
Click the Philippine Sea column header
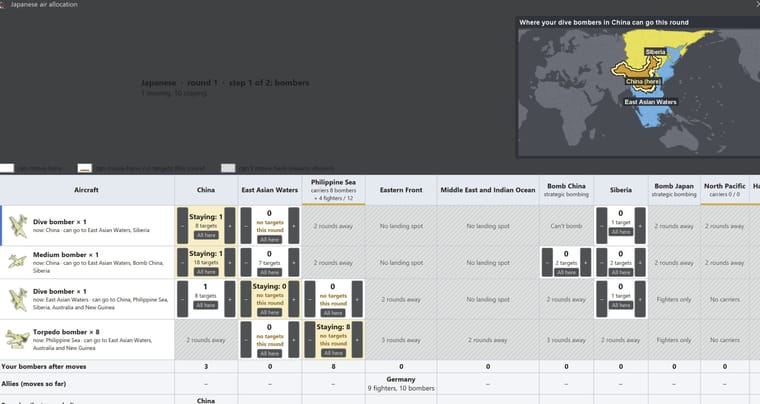coord(333,190)
